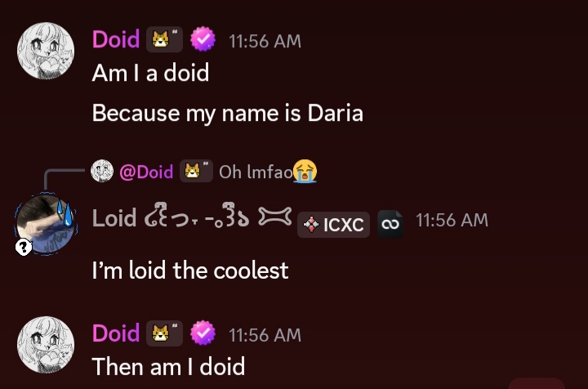The image size is (588, 389).
Task: Click the question mark badge on Loid's avatar
Action: click(24, 248)
